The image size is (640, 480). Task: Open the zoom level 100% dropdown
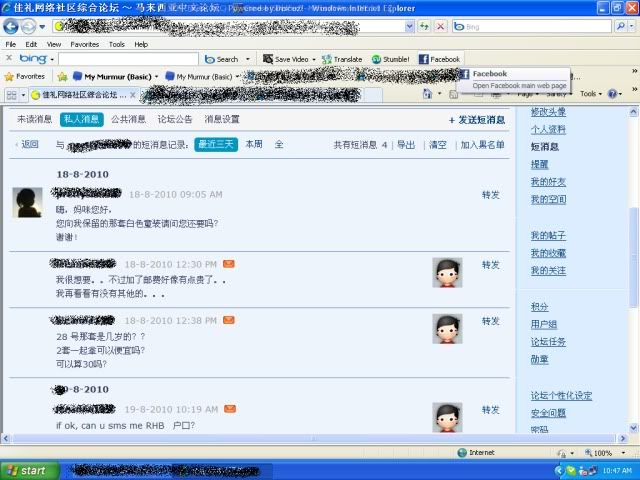(x=606, y=453)
